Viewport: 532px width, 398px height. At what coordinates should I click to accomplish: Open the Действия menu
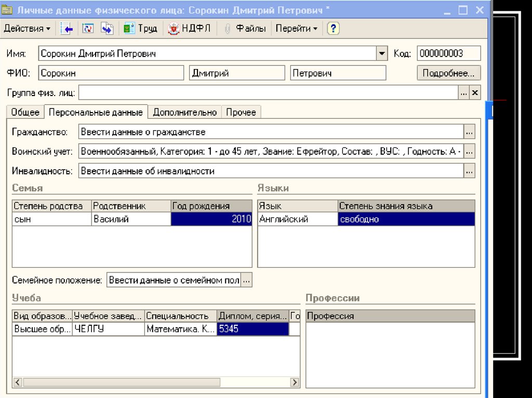(27, 29)
